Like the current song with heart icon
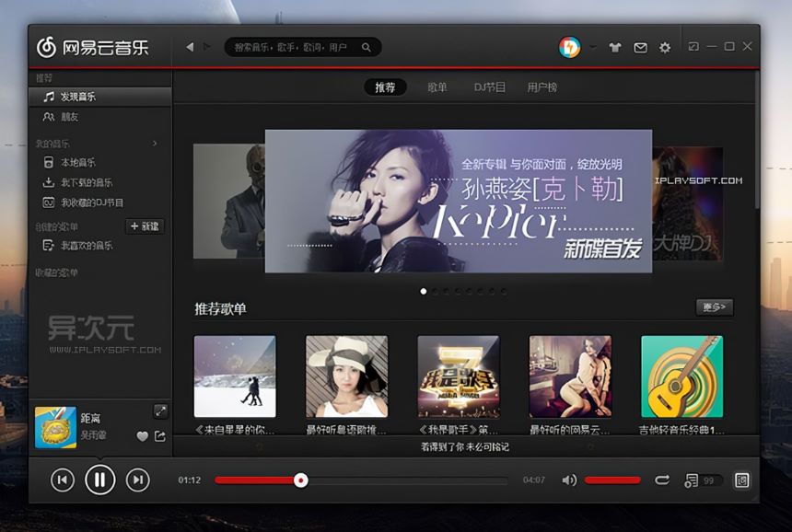 point(143,436)
